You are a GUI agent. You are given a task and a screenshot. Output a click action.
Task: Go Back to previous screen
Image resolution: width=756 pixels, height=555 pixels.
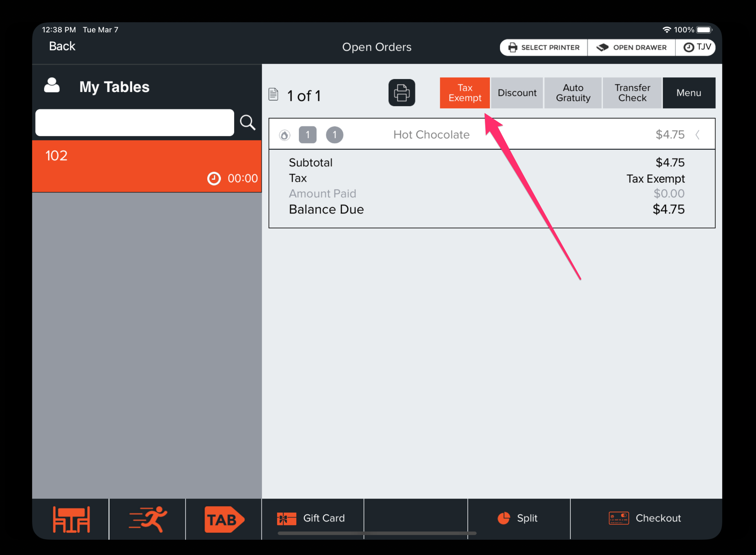[62, 46]
